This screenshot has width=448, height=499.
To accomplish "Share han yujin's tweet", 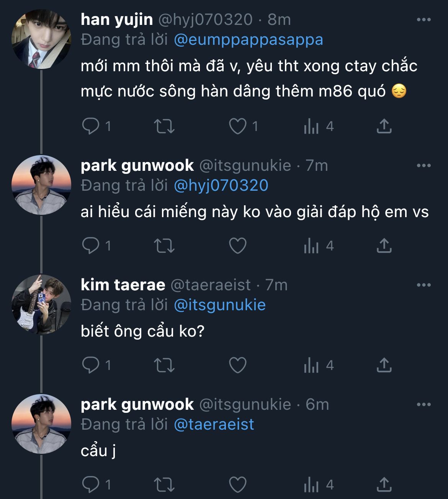I will (384, 126).
